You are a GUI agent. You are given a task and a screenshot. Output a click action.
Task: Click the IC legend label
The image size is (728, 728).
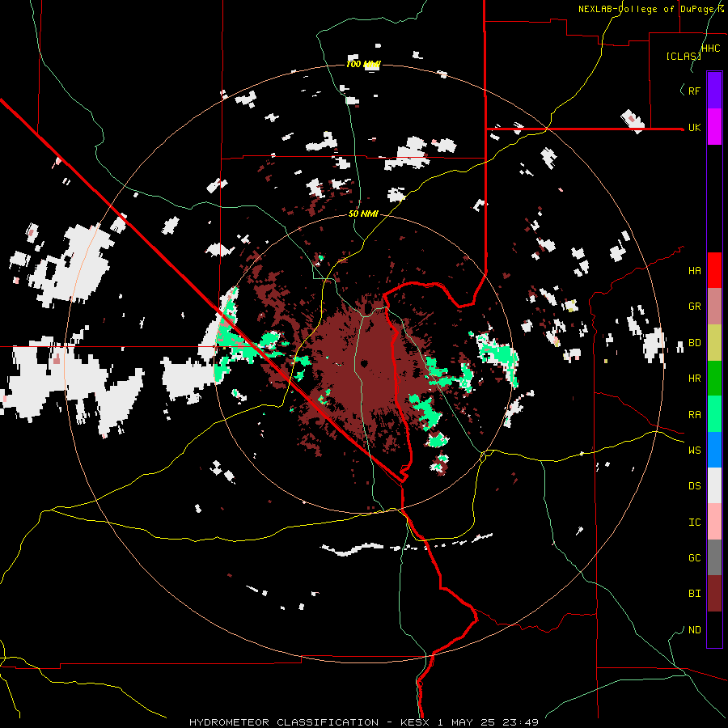[694, 523]
